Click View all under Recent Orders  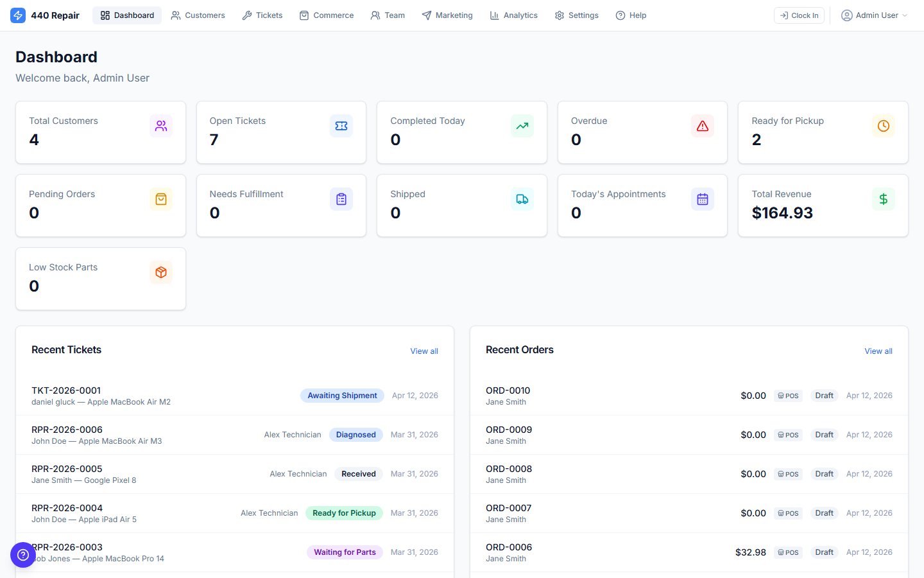(x=878, y=351)
